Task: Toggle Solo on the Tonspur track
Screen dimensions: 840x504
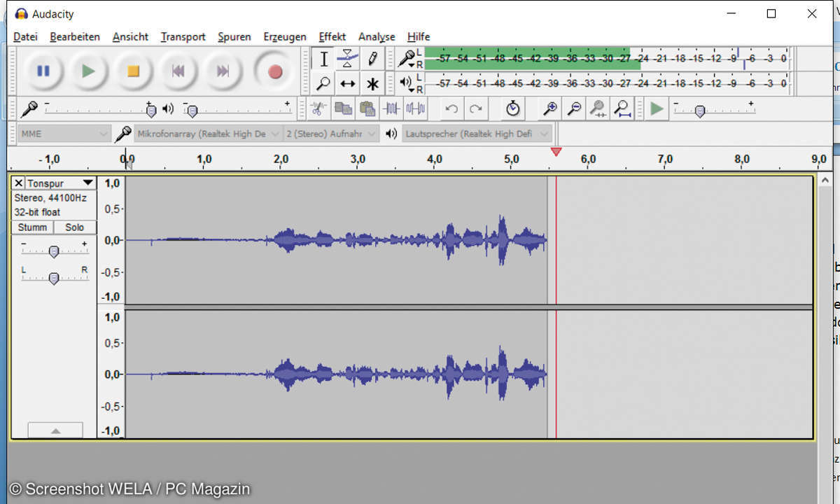Action: click(75, 227)
